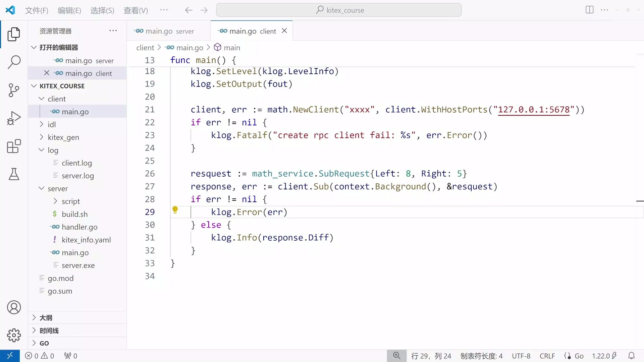Click the lightbulb code action icon
The height and width of the screenshot is (362, 644).
click(175, 210)
